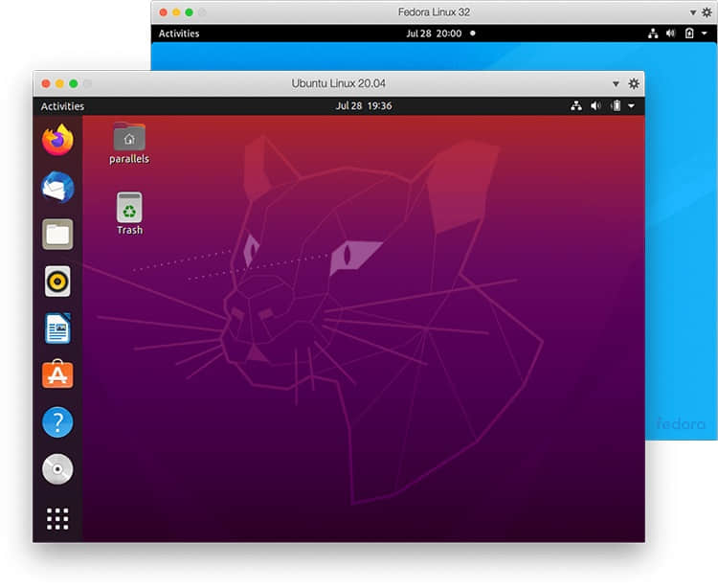Open the Files manager in the dock
This screenshot has height=588, width=718.
57,234
